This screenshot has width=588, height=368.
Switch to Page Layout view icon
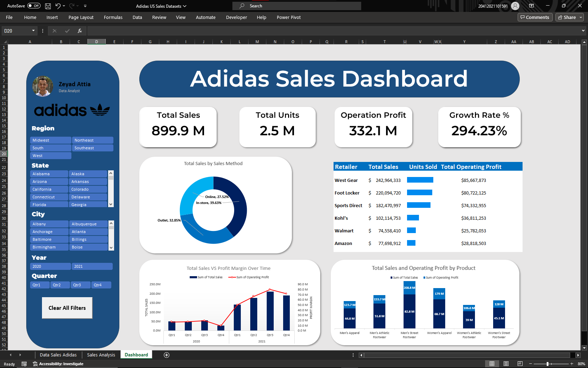click(x=506, y=364)
